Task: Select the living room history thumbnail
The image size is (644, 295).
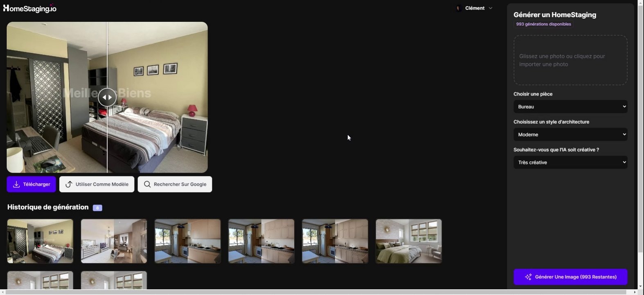Action: 114,241
